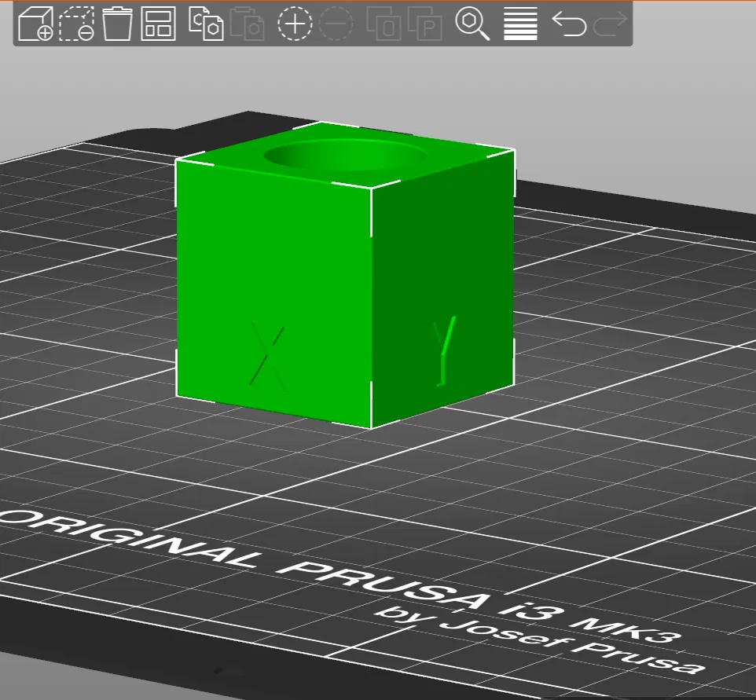Select the cube's front face marked X
The height and width of the screenshot is (700, 756).
pyautogui.click(x=273, y=294)
